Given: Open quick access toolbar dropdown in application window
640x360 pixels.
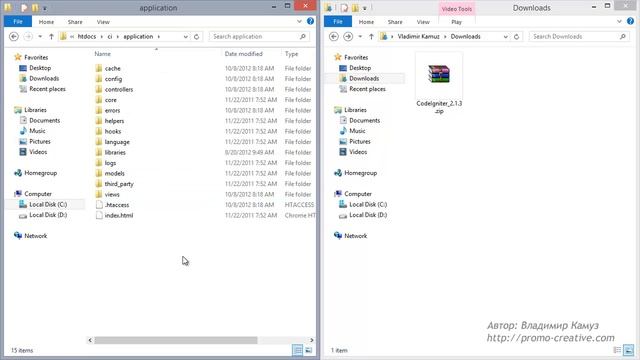Looking at the screenshot, I should 44,8.
